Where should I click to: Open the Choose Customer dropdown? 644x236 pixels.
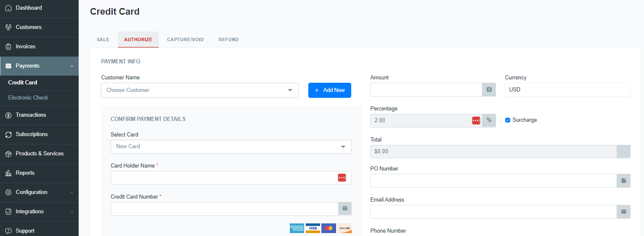[200, 90]
